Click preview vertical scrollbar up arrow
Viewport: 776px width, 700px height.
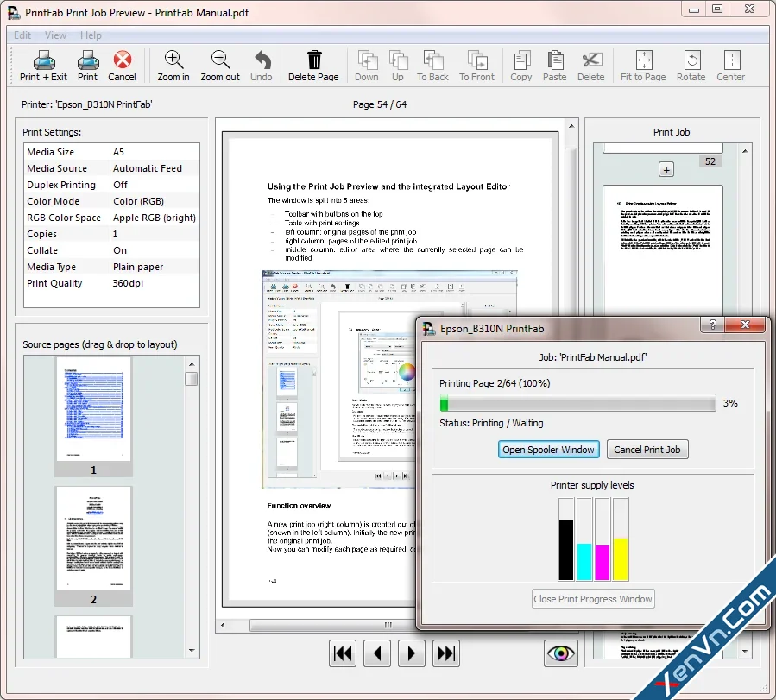pyautogui.click(x=571, y=126)
